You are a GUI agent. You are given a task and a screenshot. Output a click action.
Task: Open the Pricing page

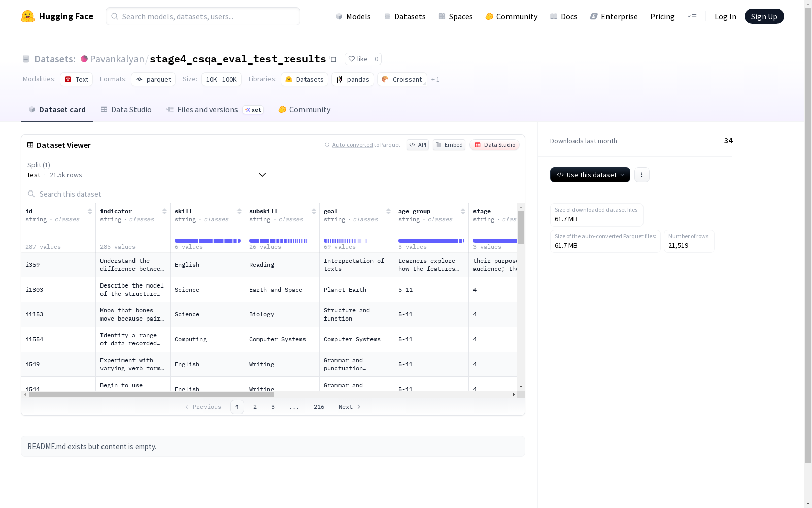pos(662,16)
